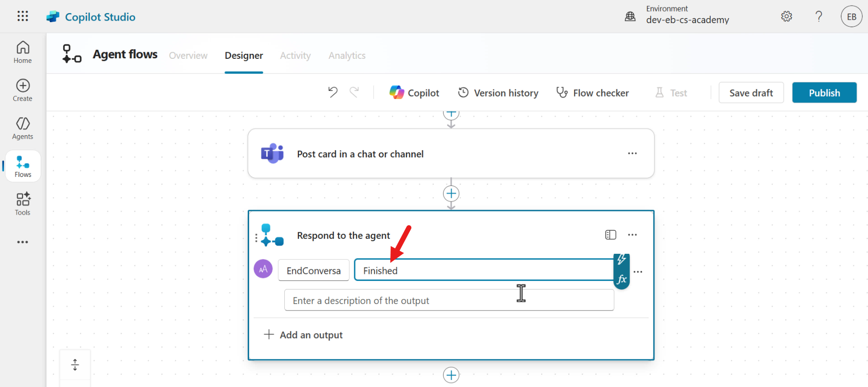Insert step using plus below Teams card
This screenshot has width=868, height=387.
coord(451,193)
